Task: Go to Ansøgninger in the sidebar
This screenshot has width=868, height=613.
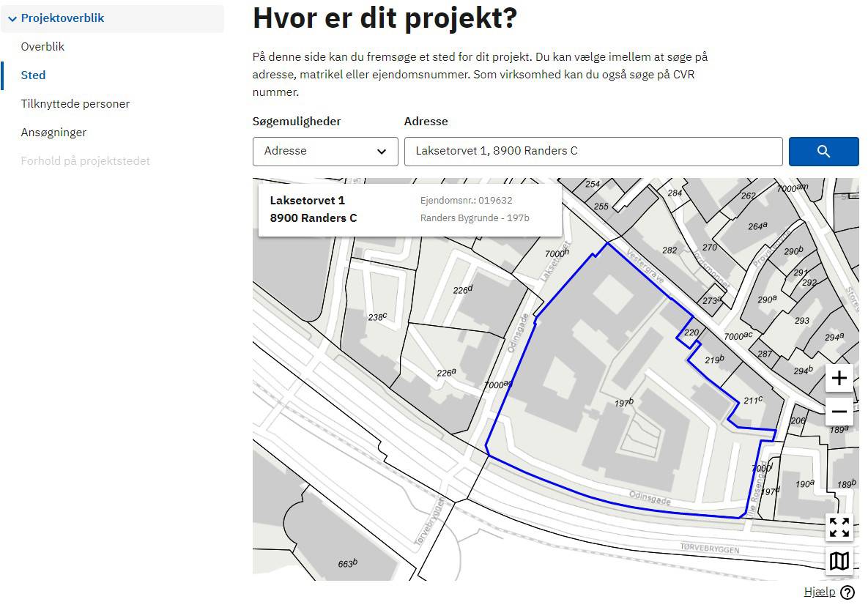Action: click(53, 133)
